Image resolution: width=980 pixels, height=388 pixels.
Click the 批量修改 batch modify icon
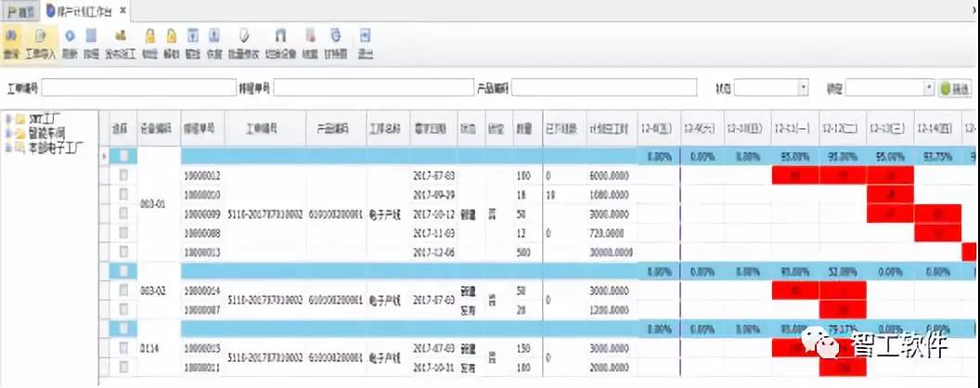tap(243, 42)
